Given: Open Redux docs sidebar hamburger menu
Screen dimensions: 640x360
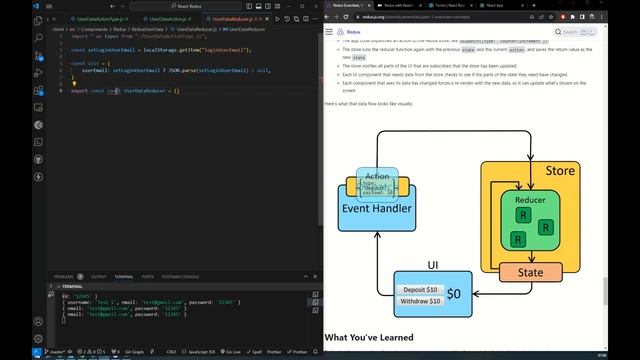Looking at the screenshot, I should click(x=329, y=32).
